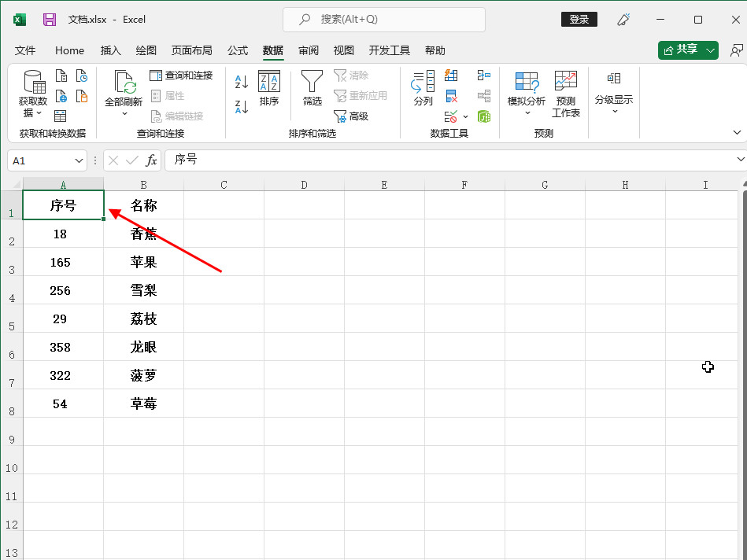Click the Excel logo icon
The image size is (747, 560).
point(20,20)
